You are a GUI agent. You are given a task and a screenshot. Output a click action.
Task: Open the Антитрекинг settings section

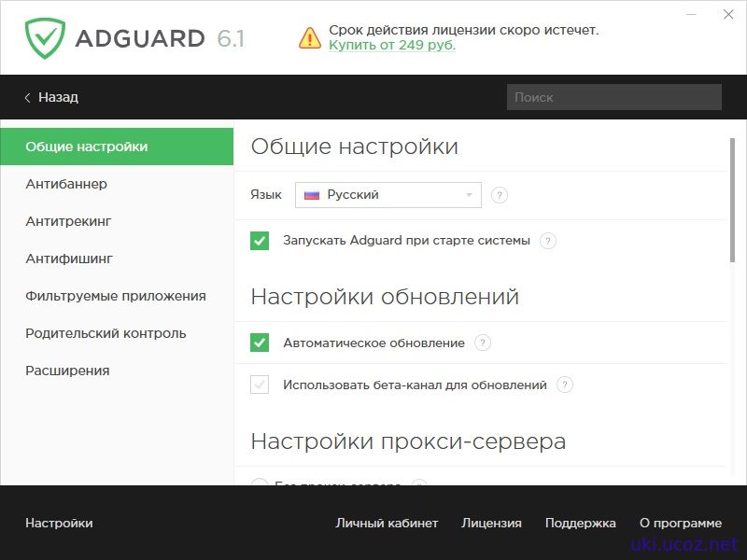pos(117,221)
